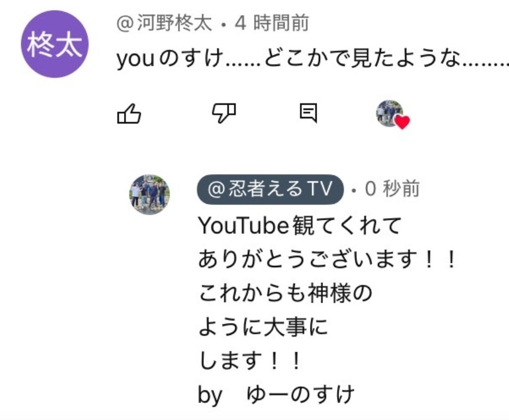
Task: Click the word "YouTube" in the reply
Action: [243, 226]
